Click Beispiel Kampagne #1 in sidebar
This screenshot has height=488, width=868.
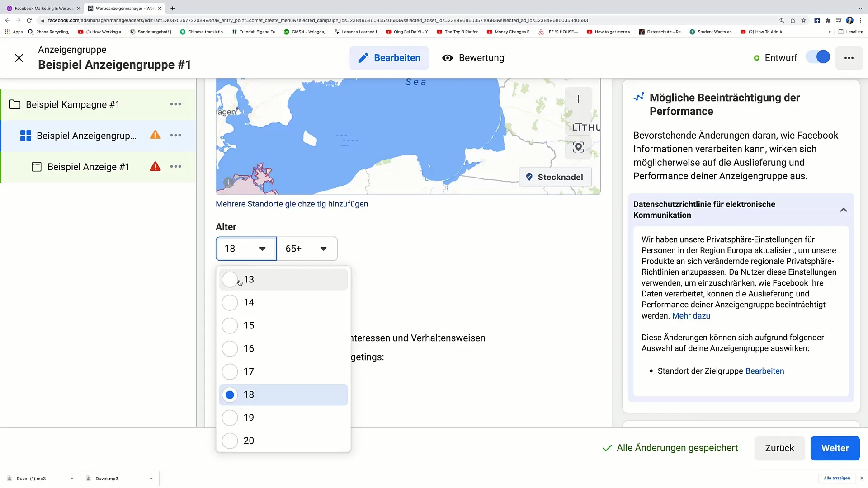[73, 104]
